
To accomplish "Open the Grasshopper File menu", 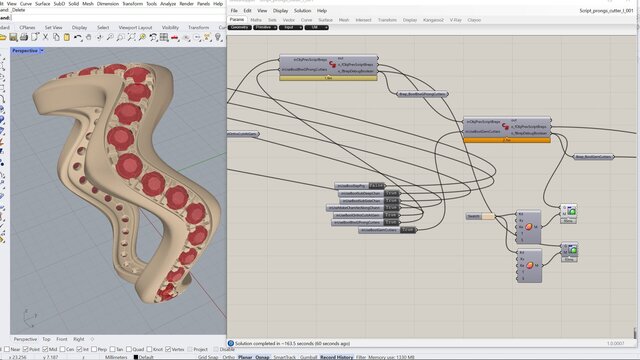I will (234, 11).
